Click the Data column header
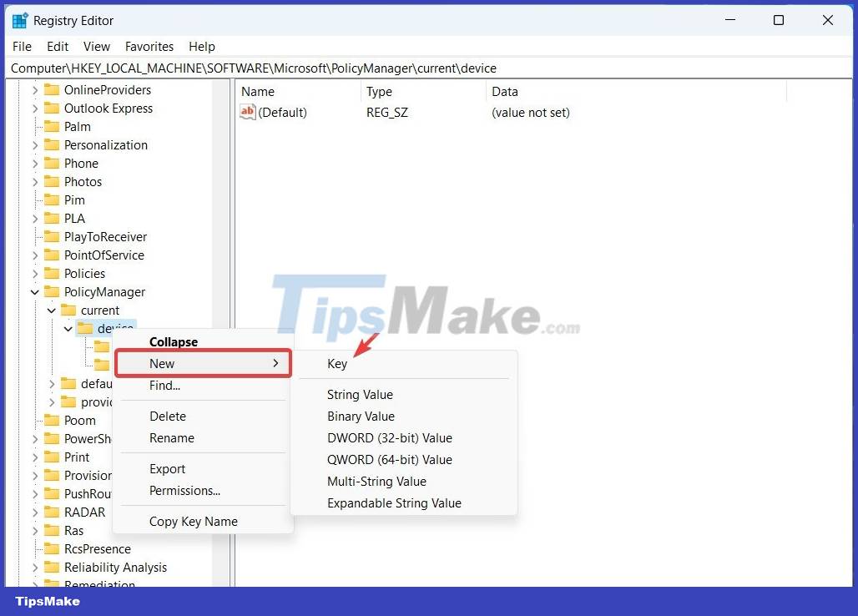This screenshot has width=858, height=616. click(636, 91)
